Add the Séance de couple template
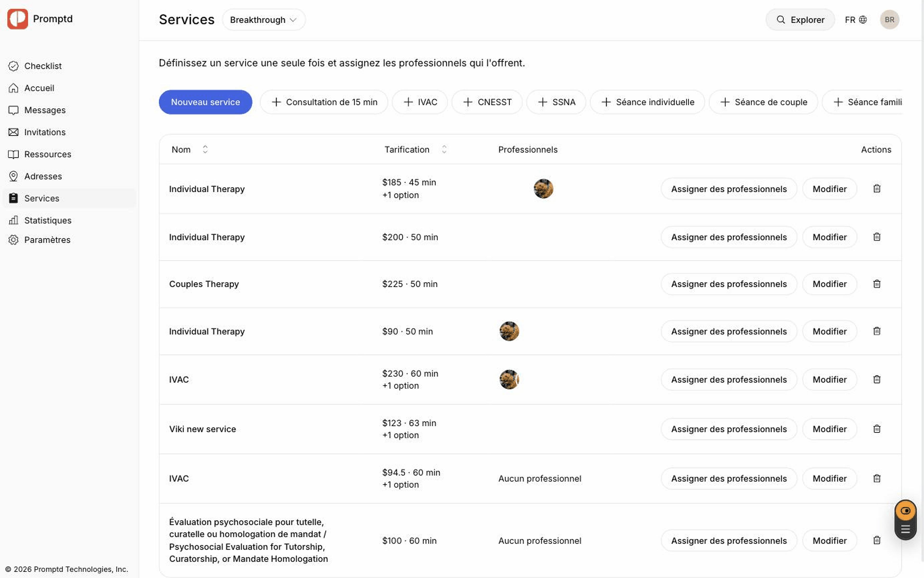Image resolution: width=924 pixels, height=578 pixels. pos(764,102)
